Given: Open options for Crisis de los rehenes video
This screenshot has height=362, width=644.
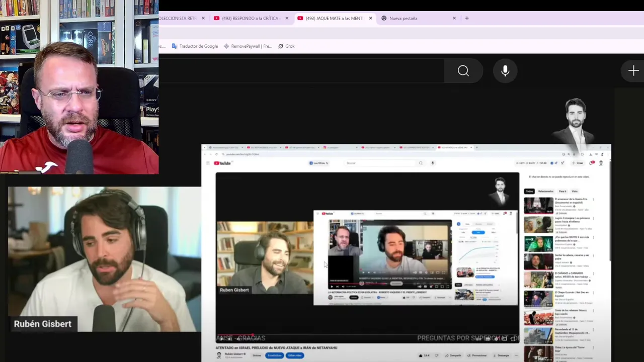Looking at the screenshot, I should pyautogui.click(x=593, y=311).
